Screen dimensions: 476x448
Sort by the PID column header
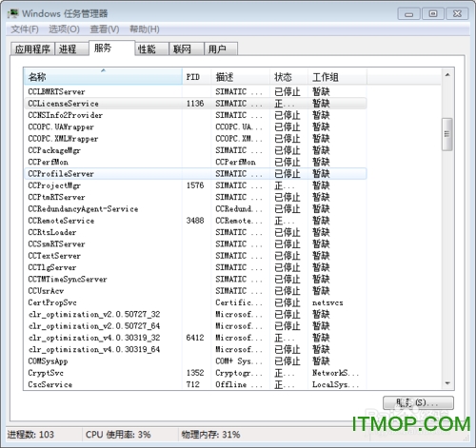(197, 76)
